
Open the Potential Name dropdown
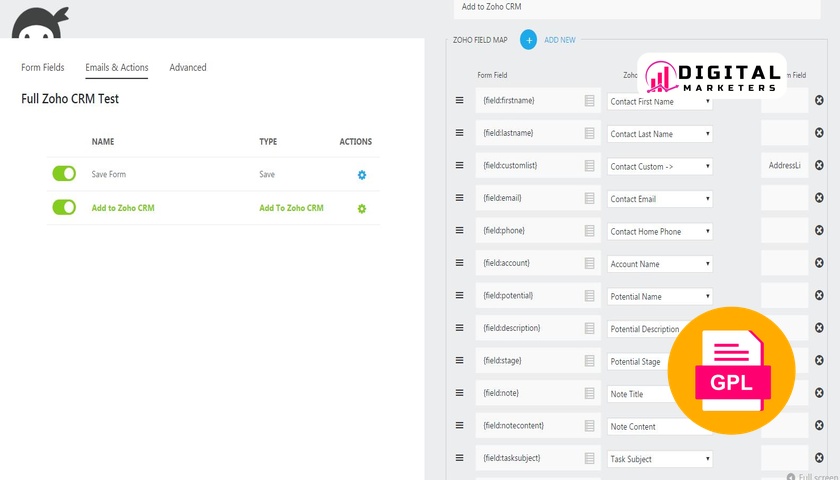coord(659,296)
